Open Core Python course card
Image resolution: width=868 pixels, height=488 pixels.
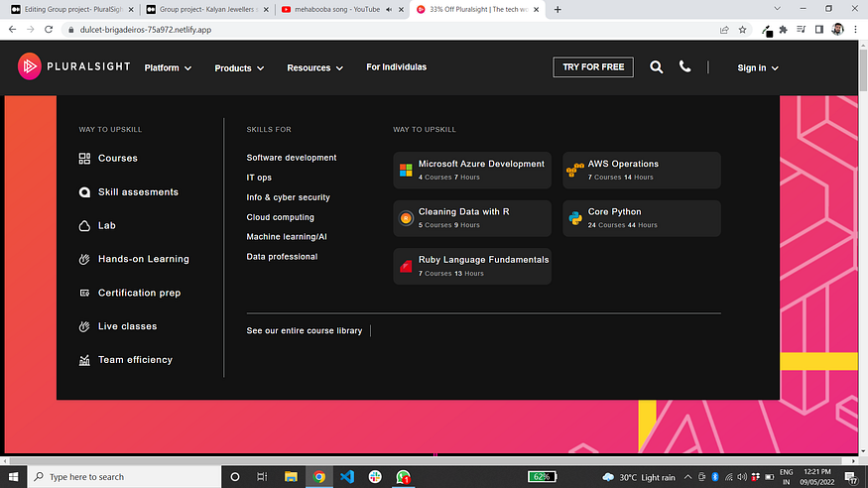click(642, 218)
